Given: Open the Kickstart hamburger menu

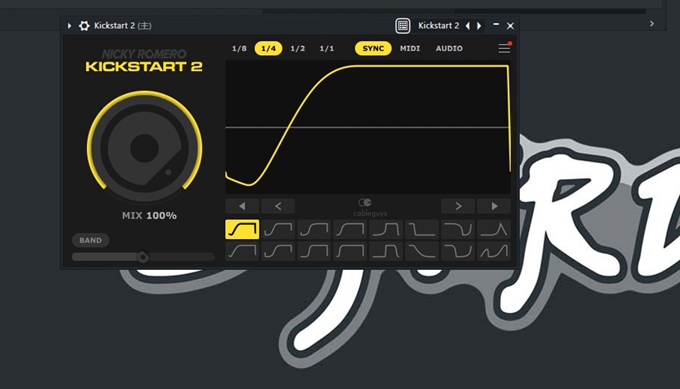Looking at the screenshot, I should pyautogui.click(x=504, y=48).
